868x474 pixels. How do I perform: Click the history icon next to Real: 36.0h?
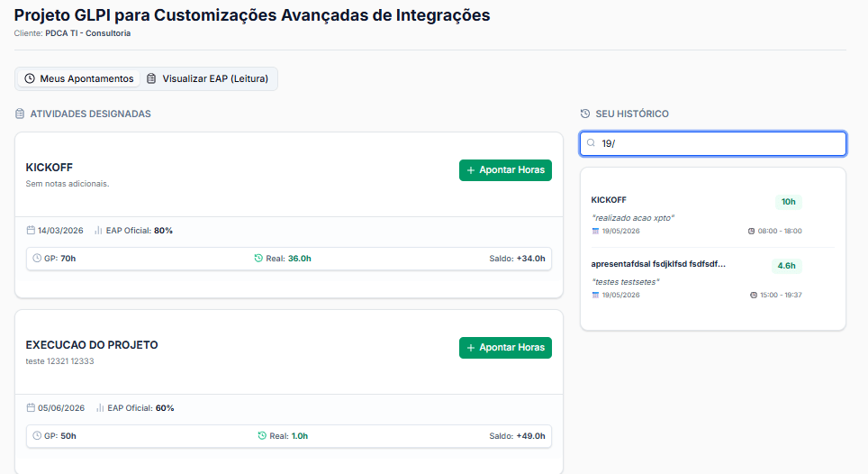click(258, 258)
